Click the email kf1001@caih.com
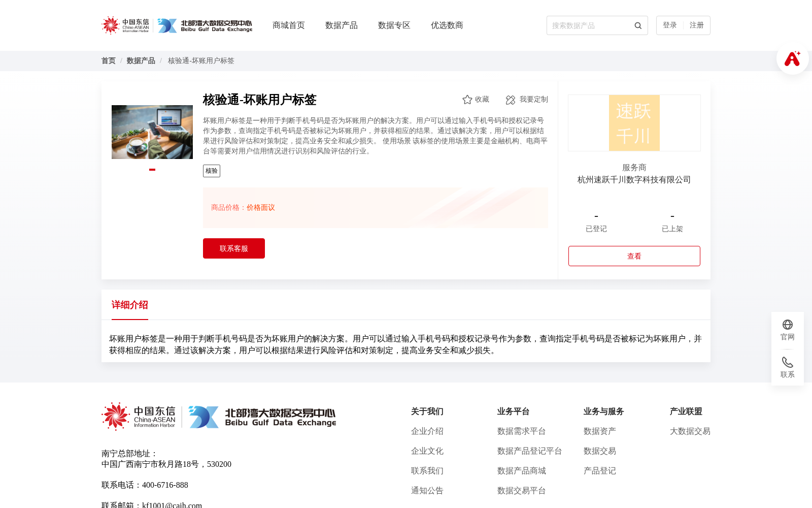This screenshot has width=812, height=508. pos(172,505)
